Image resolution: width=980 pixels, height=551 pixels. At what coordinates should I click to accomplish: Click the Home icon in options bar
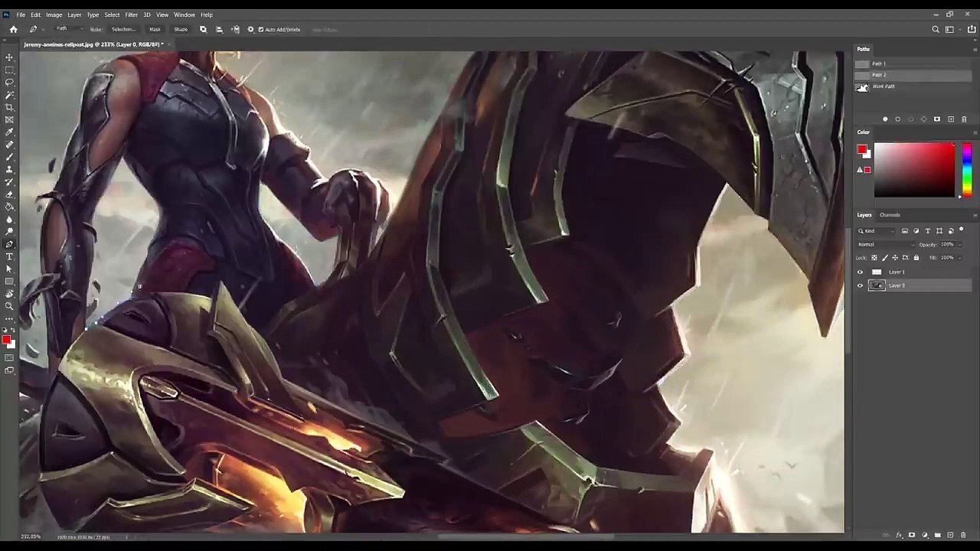click(14, 30)
